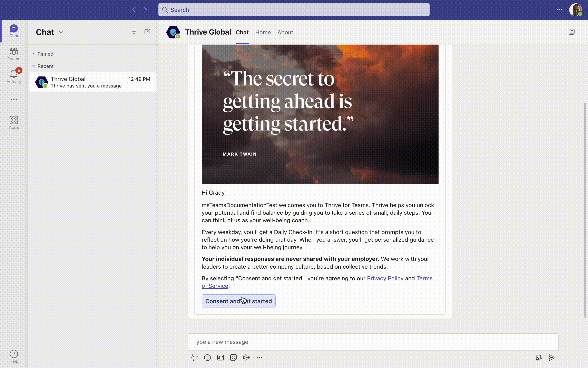Collapse the Recent chats section
The height and width of the screenshot is (368, 588).
pos(43,66)
